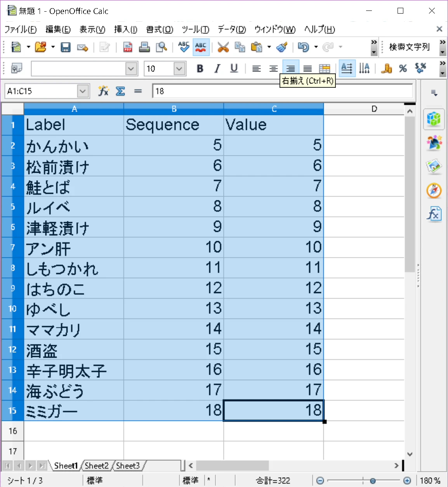This screenshot has height=487, width=448.
Task: Copy selection icon
Action: [x=240, y=47]
